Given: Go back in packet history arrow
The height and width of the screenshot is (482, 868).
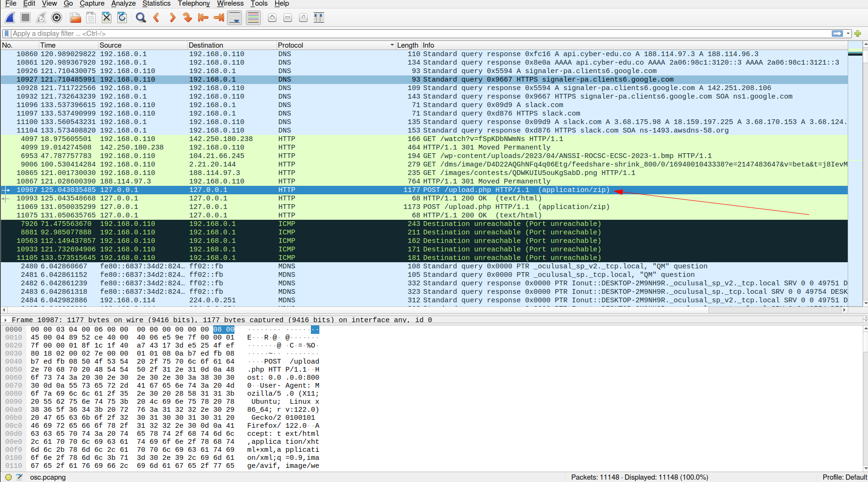Looking at the screenshot, I should click(157, 18).
